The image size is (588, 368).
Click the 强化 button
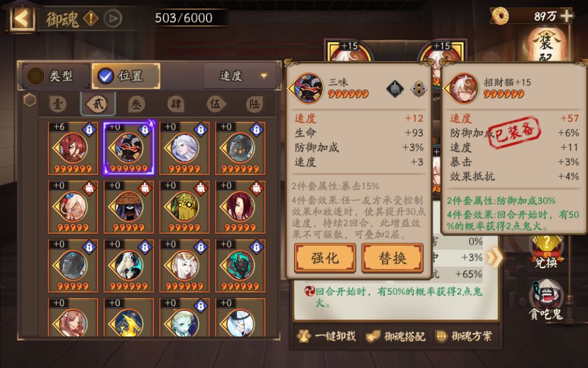324,257
